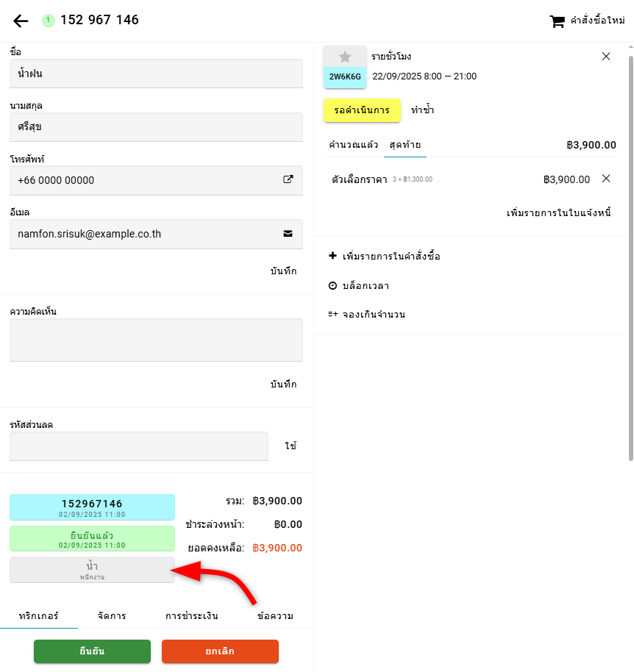Open the assigned staff selector
The width and height of the screenshot is (634, 672).
point(92,570)
